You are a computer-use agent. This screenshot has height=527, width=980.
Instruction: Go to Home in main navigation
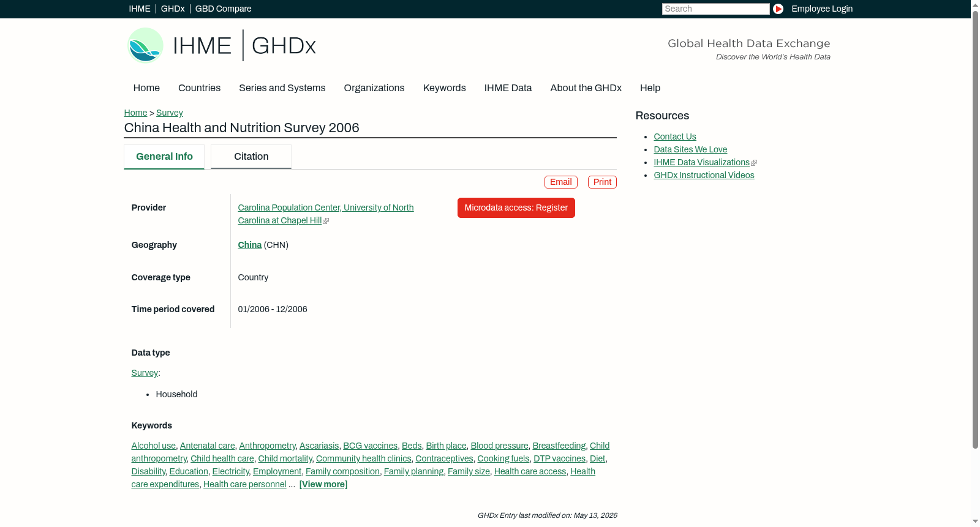pos(146,88)
